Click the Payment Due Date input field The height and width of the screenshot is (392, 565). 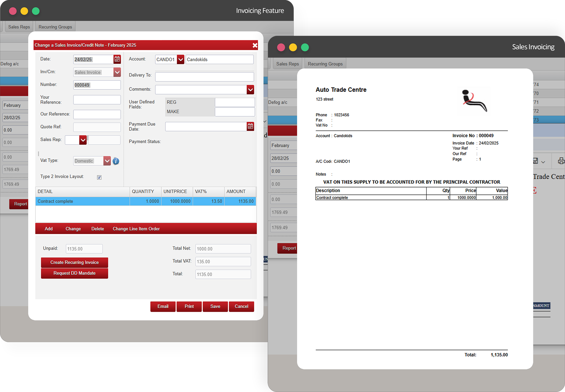(x=206, y=126)
